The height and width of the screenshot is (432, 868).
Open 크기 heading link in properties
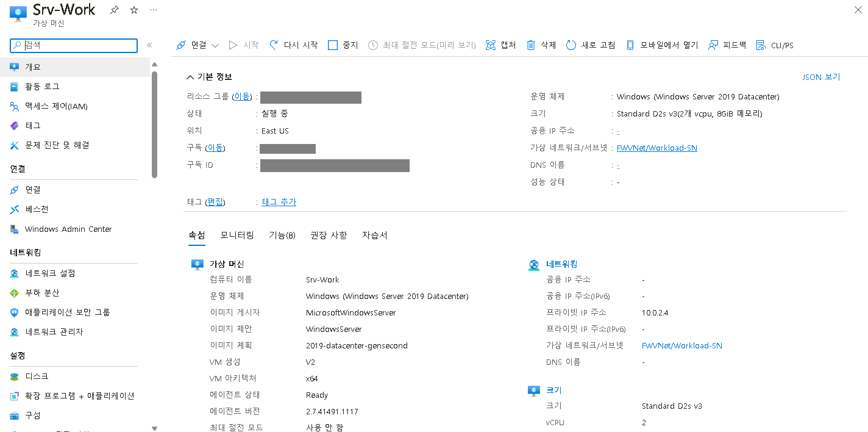(x=554, y=390)
